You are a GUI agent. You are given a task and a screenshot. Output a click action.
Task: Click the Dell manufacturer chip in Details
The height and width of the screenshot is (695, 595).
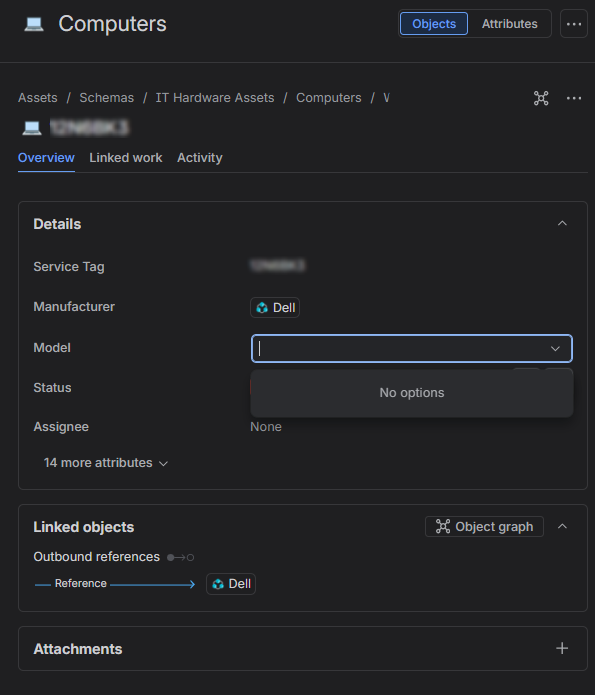point(275,308)
